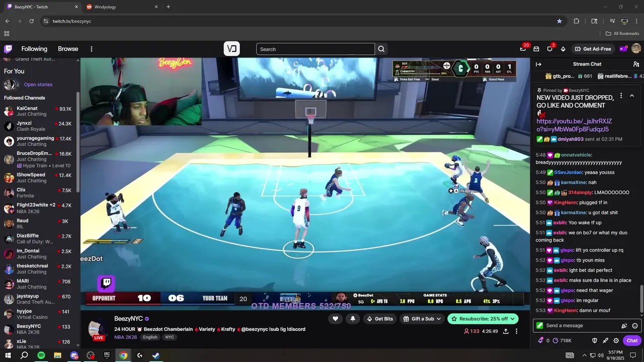Viewport: 644px width, 362px height.
Task: Expand Resubscribe 25% off dropdown
Action: pyautogui.click(x=482, y=319)
